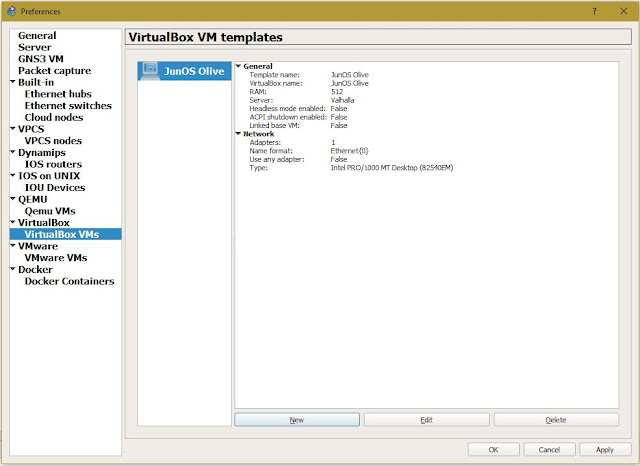
Task: Apply the preference changes
Action: coord(605,450)
